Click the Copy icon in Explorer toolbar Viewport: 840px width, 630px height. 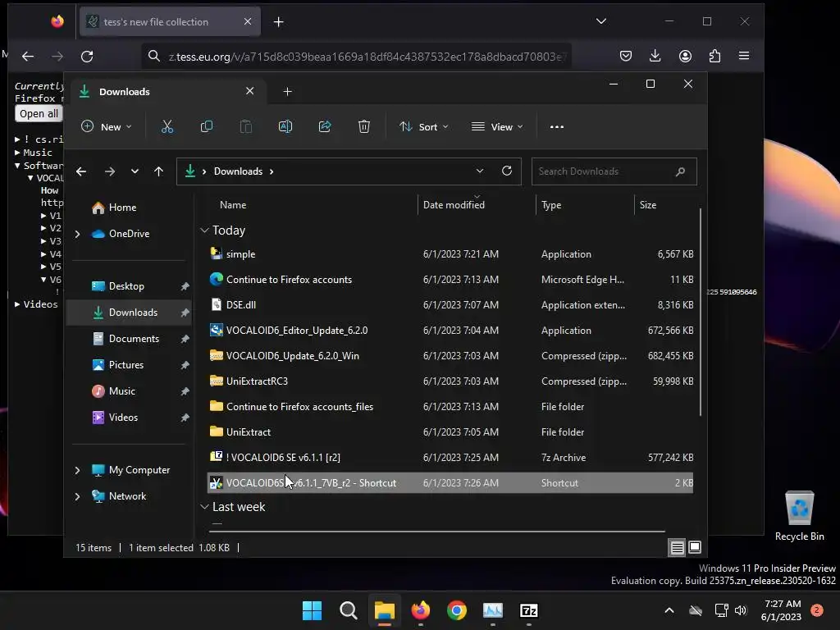click(x=206, y=126)
